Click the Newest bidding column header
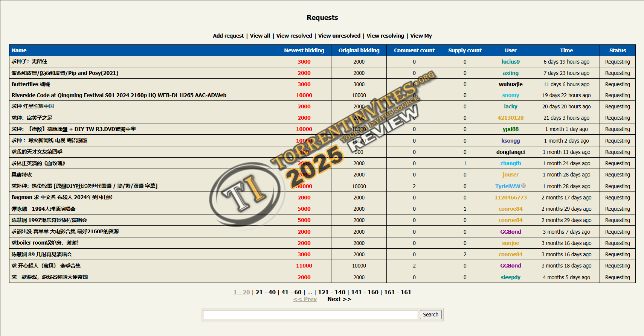Image resolution: width=644 pixels, height=336 pixels. pyautogui.click(x=304, y=50)
